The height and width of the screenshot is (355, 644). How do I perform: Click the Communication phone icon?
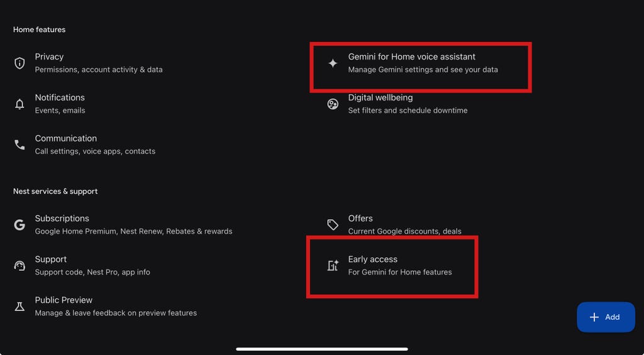click(19, 145)
